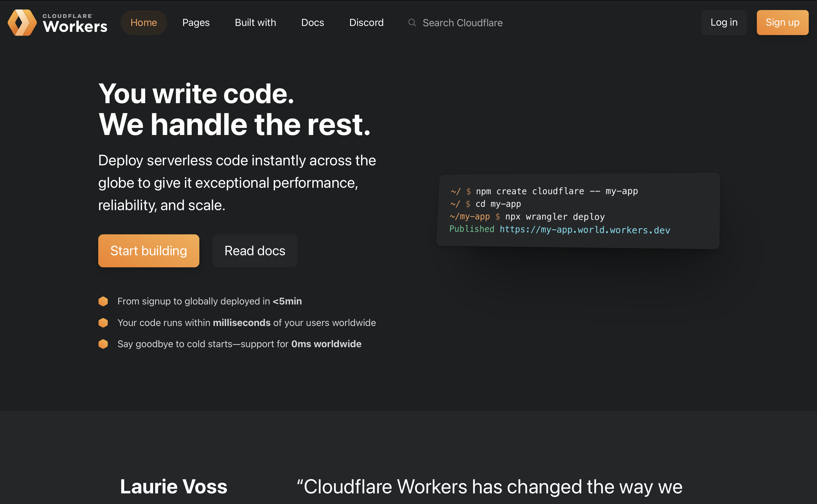817x504 pixels.
Task: Click the '0ms worldwide' bold text
Action: [326, 344]
